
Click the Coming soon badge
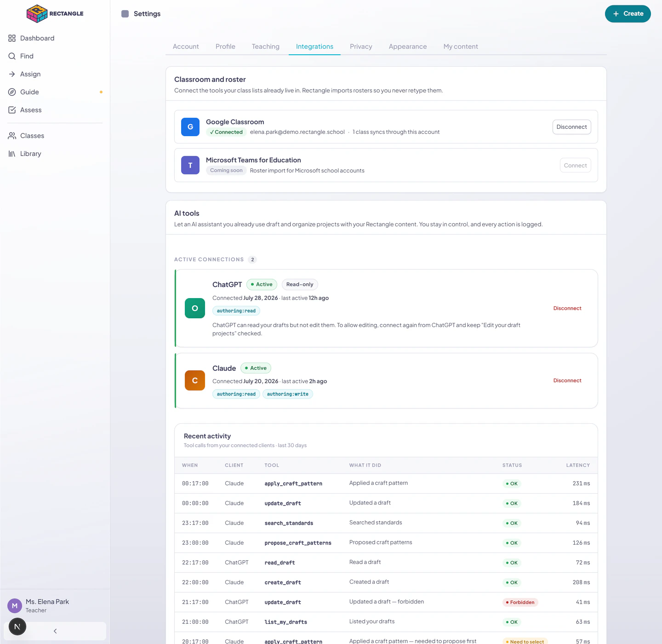(226, 170)
